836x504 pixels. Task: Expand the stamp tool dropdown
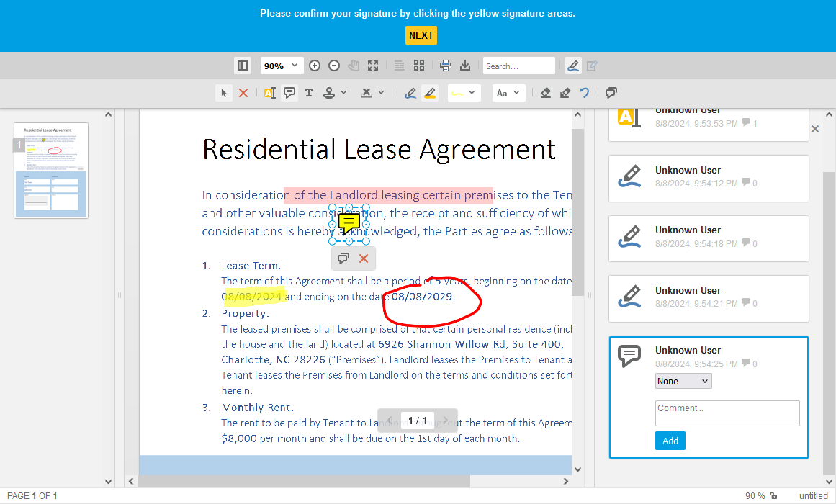[x=344, y=93]
